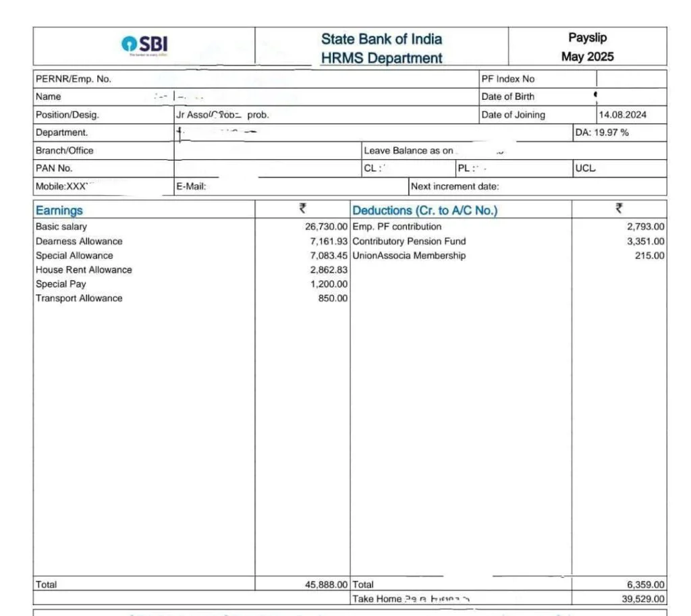
Task: Click the 'PERNR/Emp. No.' label
Action: [73, 79]
